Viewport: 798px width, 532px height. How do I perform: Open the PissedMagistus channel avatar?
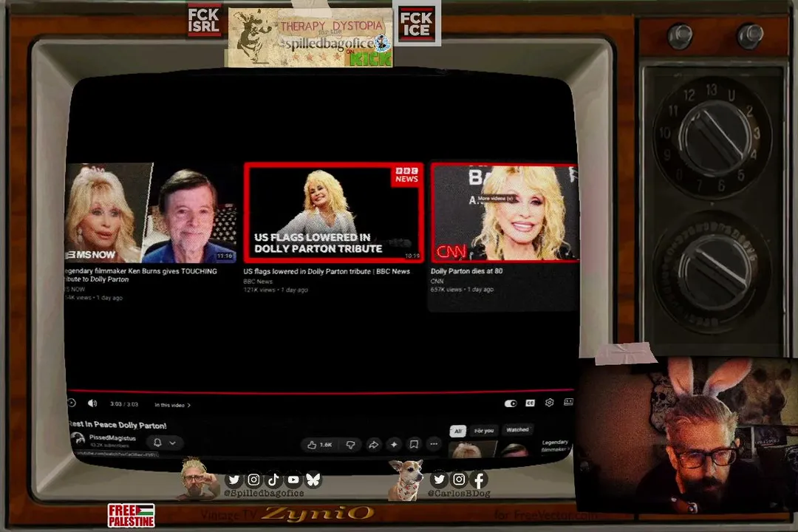coord(78,439)
